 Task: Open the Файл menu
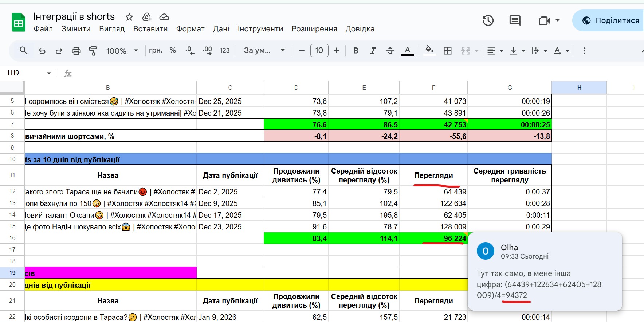coord(43,29)
